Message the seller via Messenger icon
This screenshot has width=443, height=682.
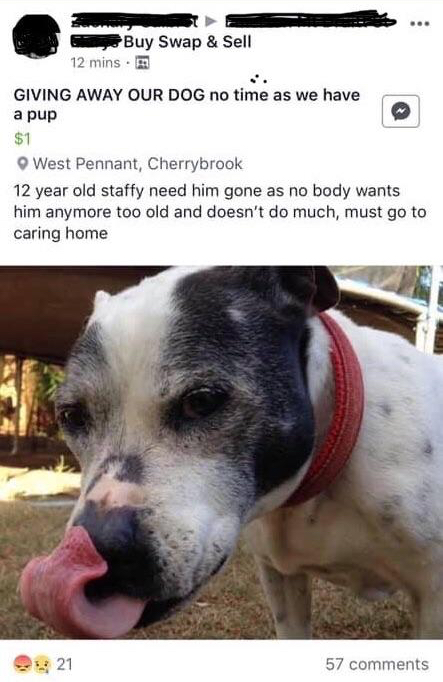[x=400, y=111]
